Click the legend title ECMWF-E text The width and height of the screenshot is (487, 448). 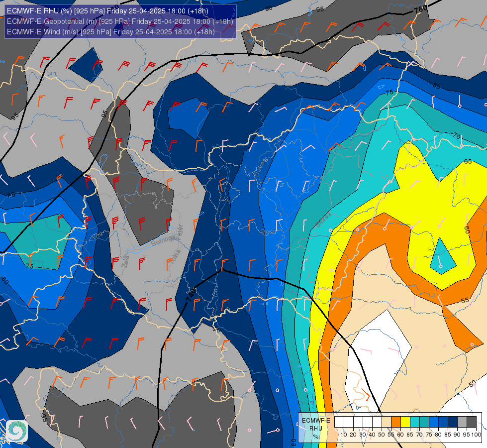[x=316, y=421]
